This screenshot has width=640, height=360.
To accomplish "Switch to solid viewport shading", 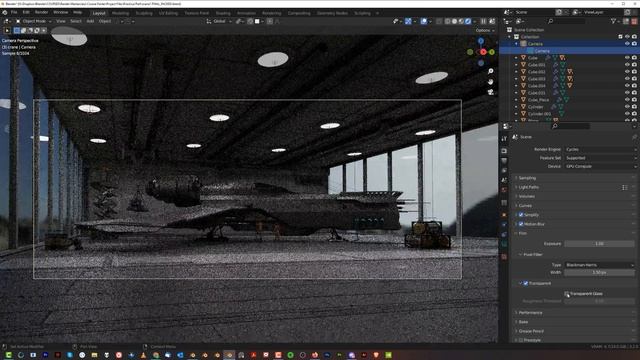I will [x=454, y=21].
